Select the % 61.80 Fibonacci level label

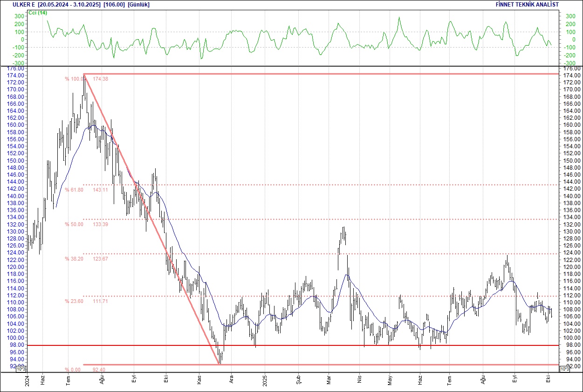click(74, 190)
